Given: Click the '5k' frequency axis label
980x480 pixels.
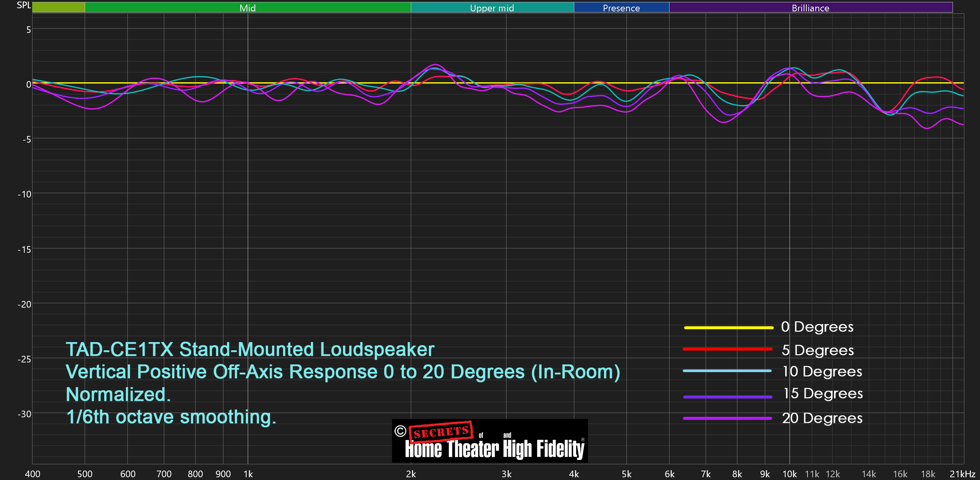Looking at the screenshot, I should coord(626,474).
